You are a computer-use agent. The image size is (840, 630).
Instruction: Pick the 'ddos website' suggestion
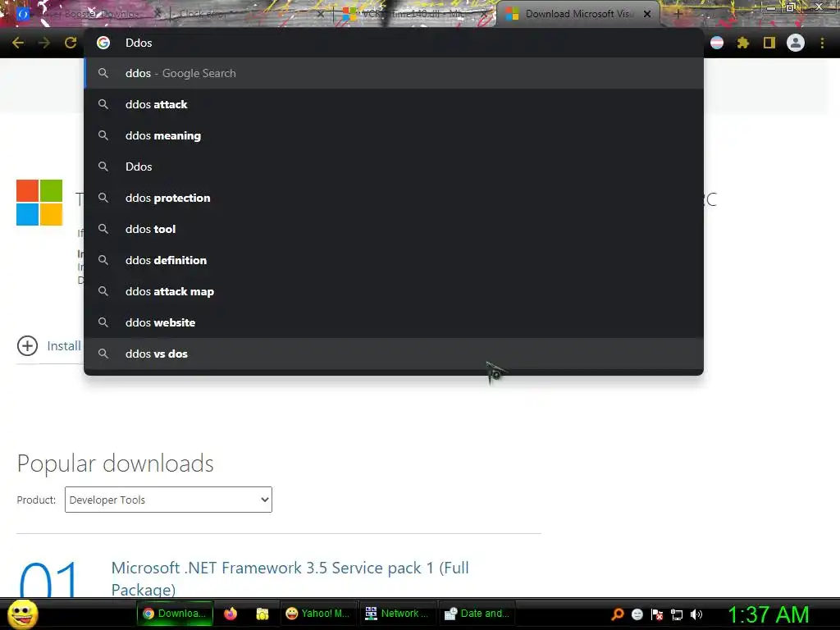[394, 322]
